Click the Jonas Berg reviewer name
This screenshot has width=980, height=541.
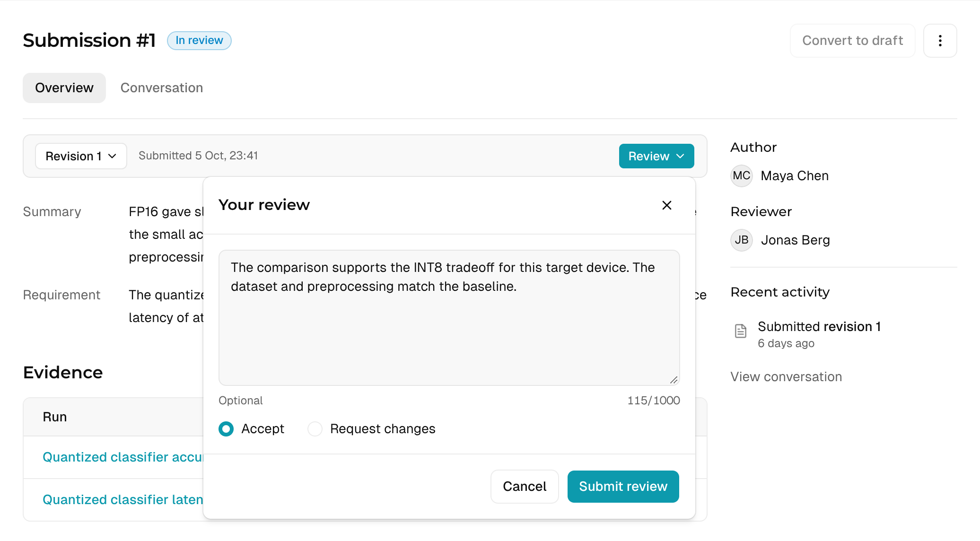coord(796,240)
